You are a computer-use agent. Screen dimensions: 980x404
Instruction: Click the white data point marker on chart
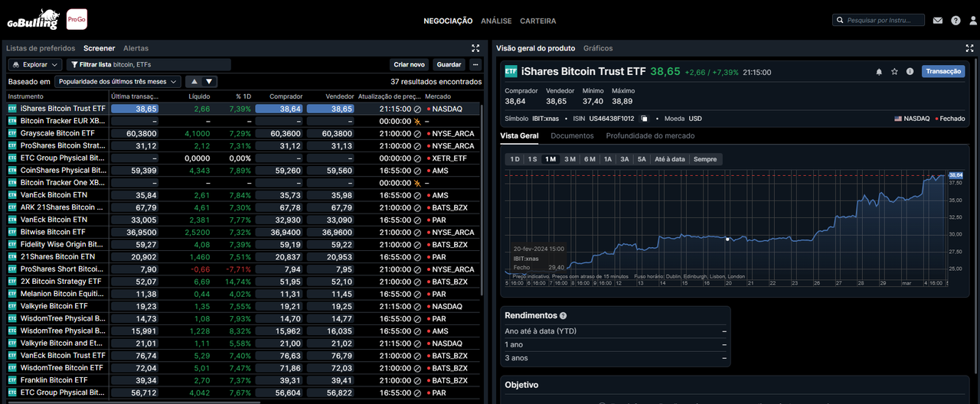click(x=727, y=239)
